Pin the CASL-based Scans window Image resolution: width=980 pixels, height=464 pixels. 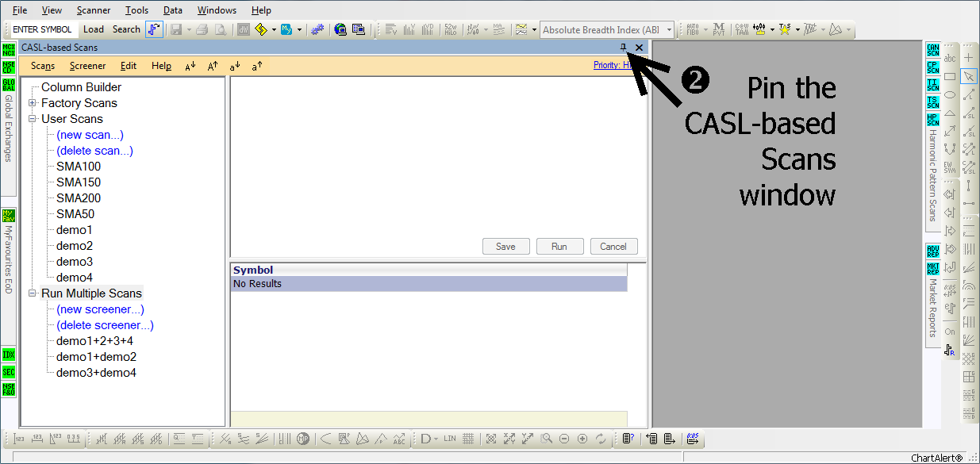pos(623,48)
